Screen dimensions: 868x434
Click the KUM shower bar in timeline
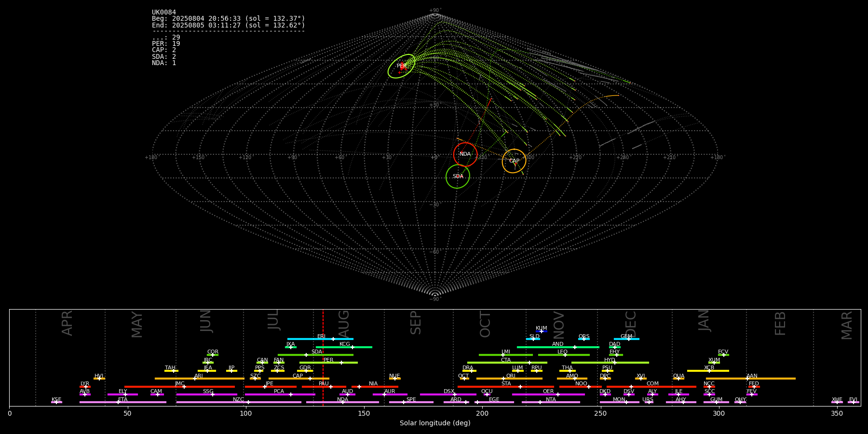coord(542,331)
